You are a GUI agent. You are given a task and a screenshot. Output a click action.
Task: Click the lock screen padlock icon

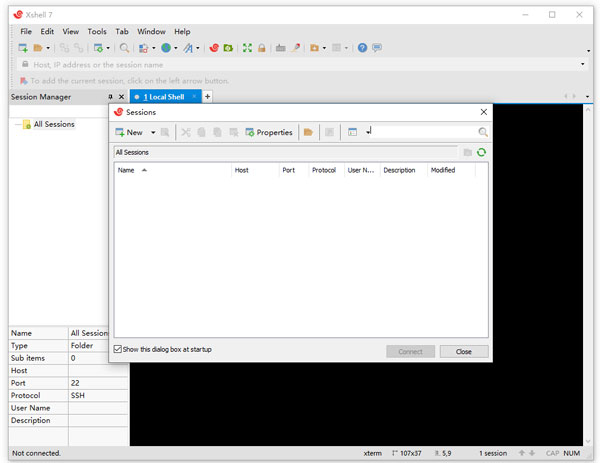(262, 48)
